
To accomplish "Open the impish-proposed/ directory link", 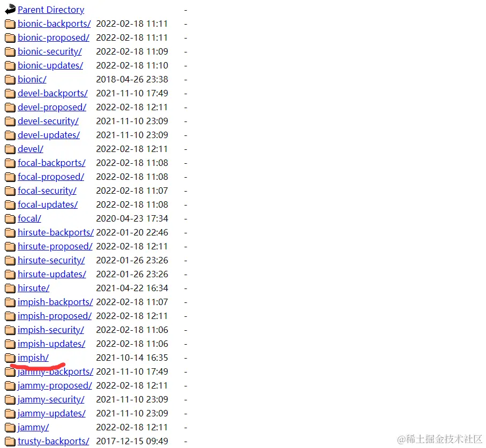I will [x=55, y=316].
